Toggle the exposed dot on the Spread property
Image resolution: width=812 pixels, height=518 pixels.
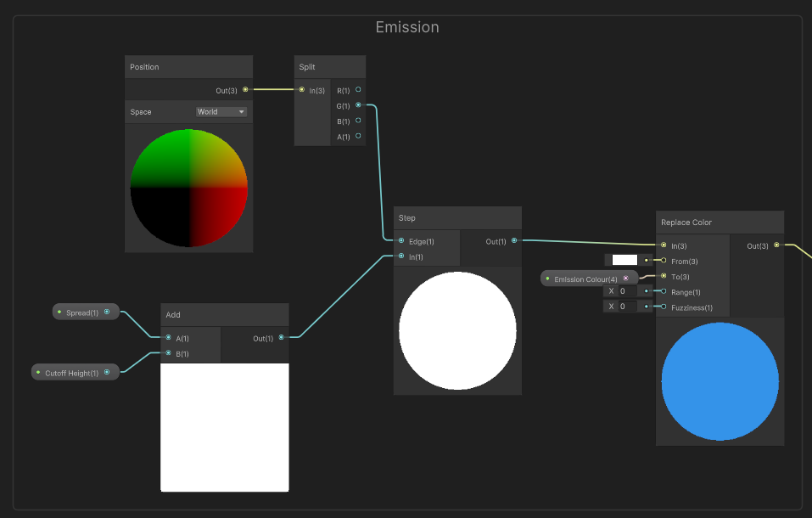[107, 312]
